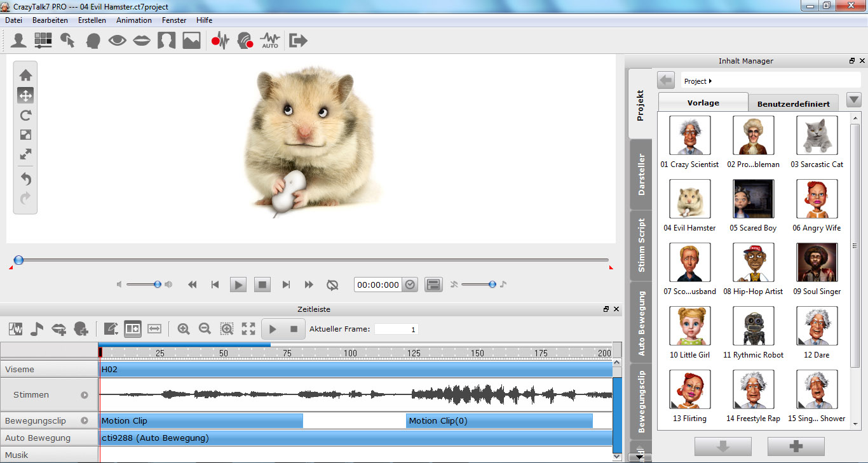Screen dimensions: 868x463
Task: Click the eye settings icon in toolbar
Action: (117, 41)
